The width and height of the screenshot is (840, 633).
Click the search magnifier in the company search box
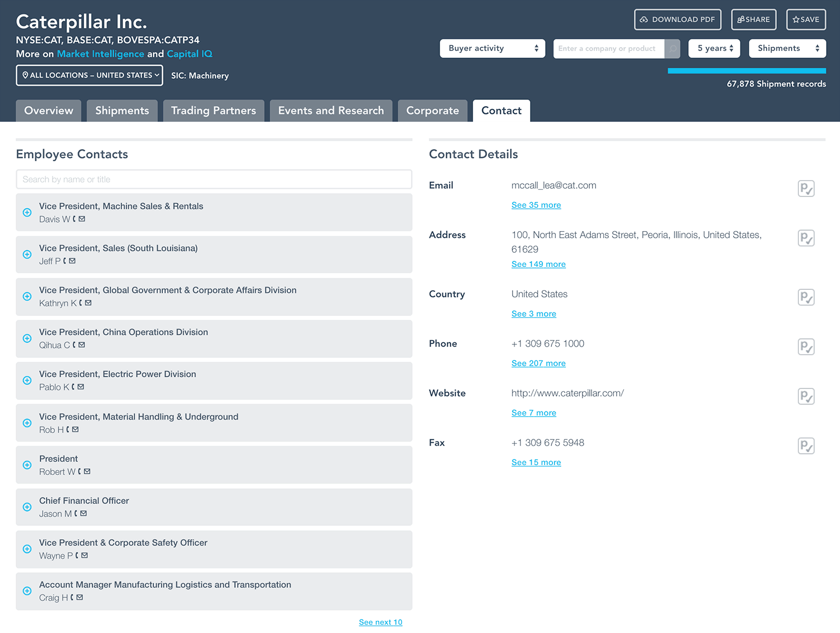click(x=672, y=49)
